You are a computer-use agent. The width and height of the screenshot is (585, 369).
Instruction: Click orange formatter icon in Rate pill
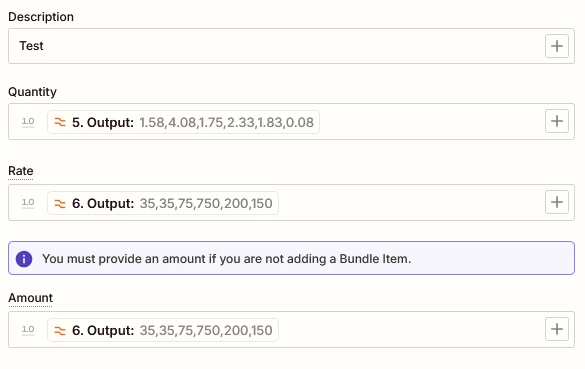pos(60,203)
